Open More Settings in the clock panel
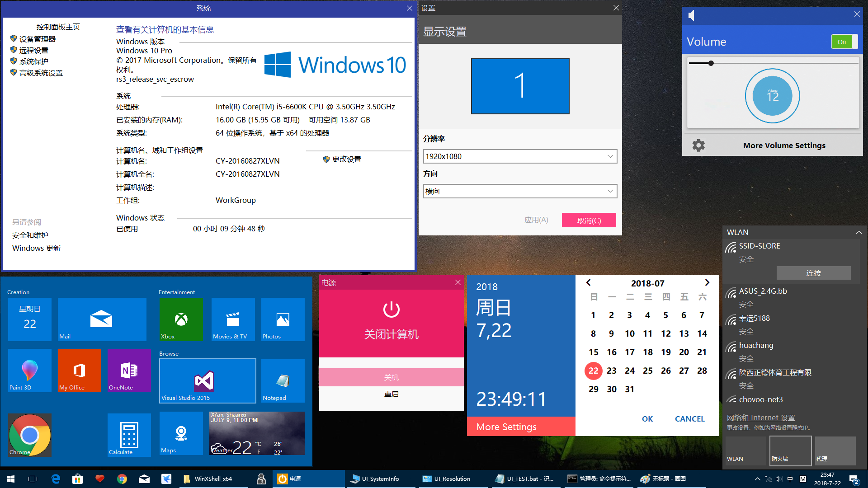The image size is (868, 488). tap(521, 427)
